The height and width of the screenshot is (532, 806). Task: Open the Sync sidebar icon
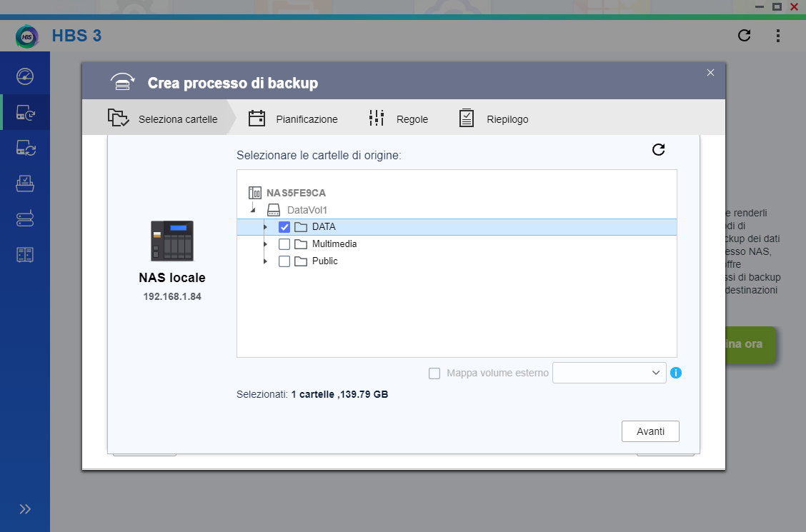click(x=25, y=148)
